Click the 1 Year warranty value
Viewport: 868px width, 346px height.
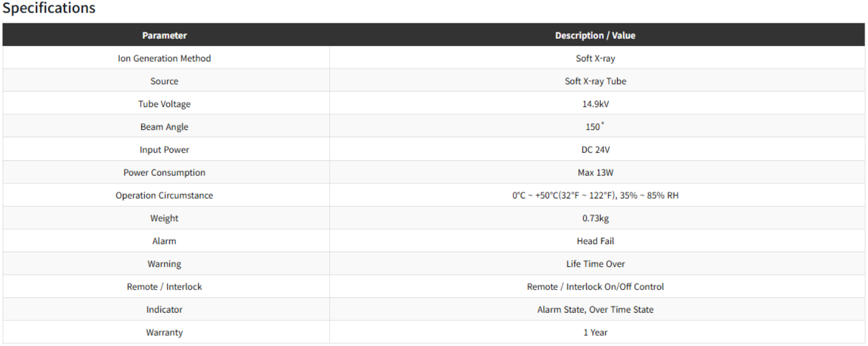click(595, 332)
